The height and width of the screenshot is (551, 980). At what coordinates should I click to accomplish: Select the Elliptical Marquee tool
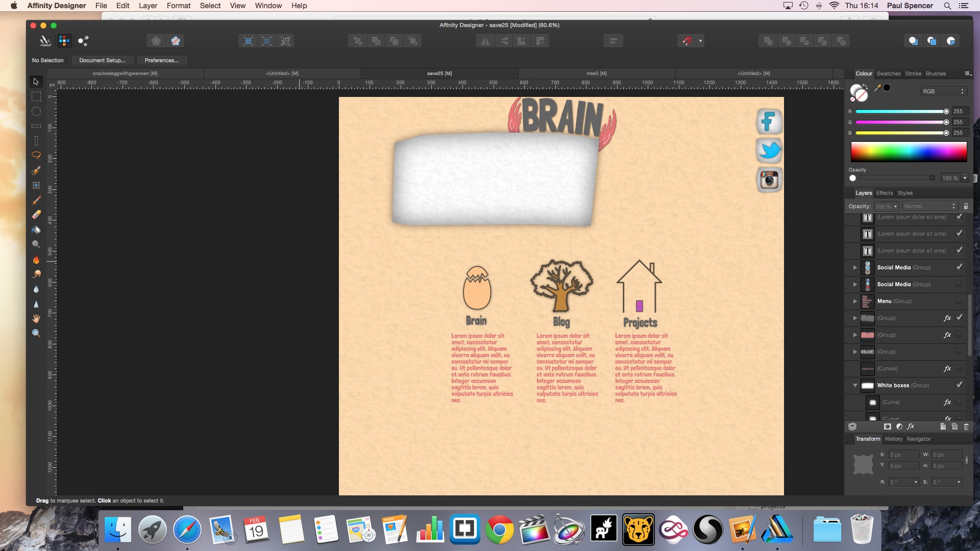click(36, 111)
